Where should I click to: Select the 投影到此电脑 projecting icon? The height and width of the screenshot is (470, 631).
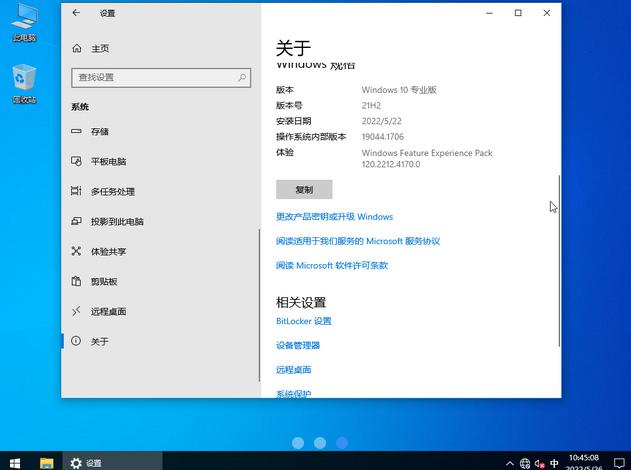(x=76, y=221)
